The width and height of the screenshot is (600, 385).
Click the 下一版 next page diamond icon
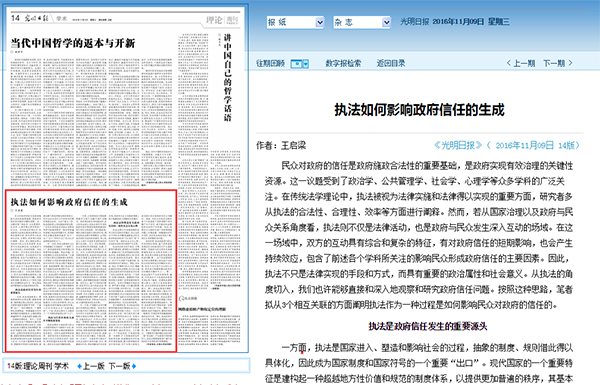[134, 367]
